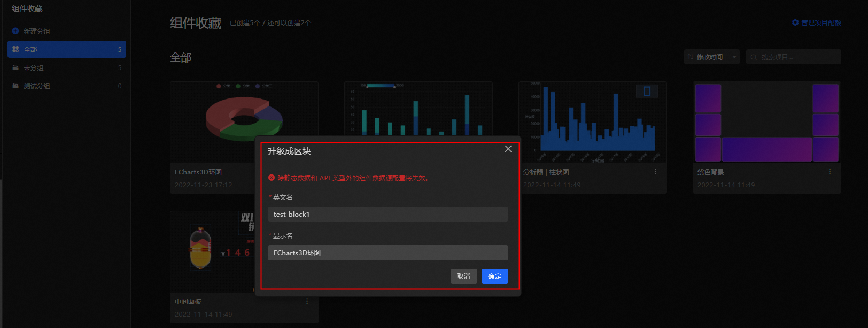This screenshot has width=868, height=328.
Task: Click the 搜索项目 search box
Action: pos(794,57)
